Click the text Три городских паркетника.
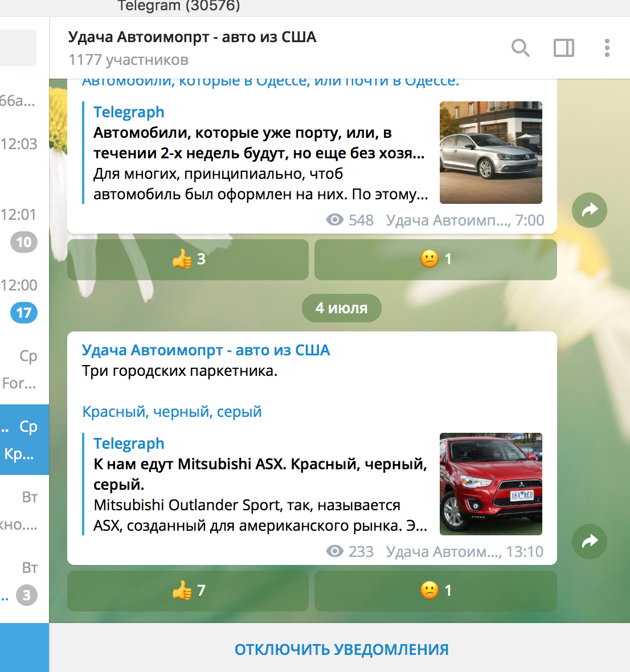The height and width of the screenshot is (672, 630). 179,371
